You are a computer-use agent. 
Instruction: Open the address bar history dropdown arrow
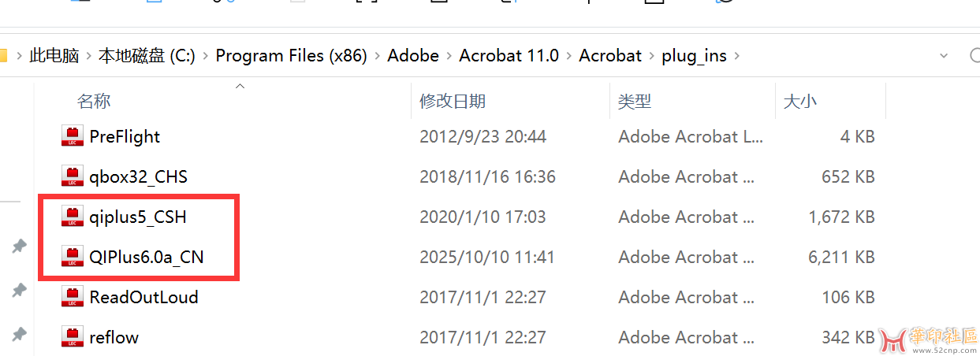pos(944,56)
